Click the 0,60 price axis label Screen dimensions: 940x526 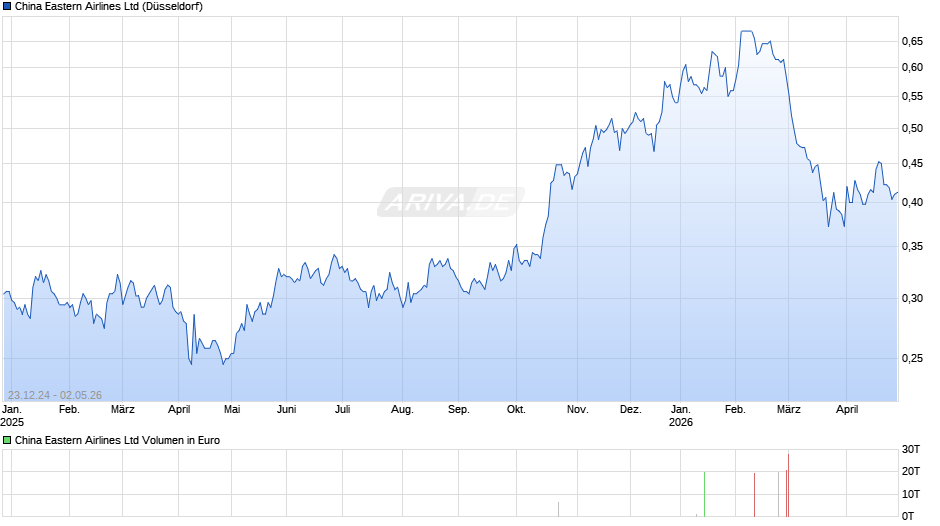click(x=912, y=68)
